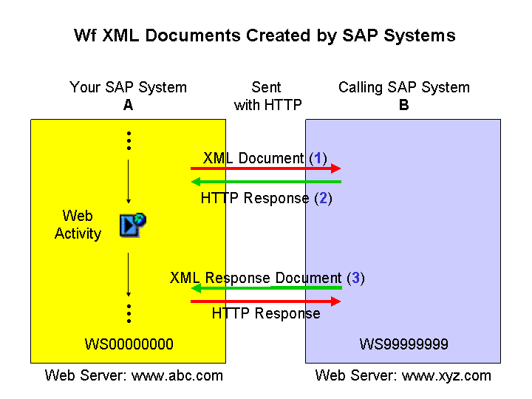
Task: Click the 'Your SAP System' heading
Action: pyautogui.click(x=128, y=87)
